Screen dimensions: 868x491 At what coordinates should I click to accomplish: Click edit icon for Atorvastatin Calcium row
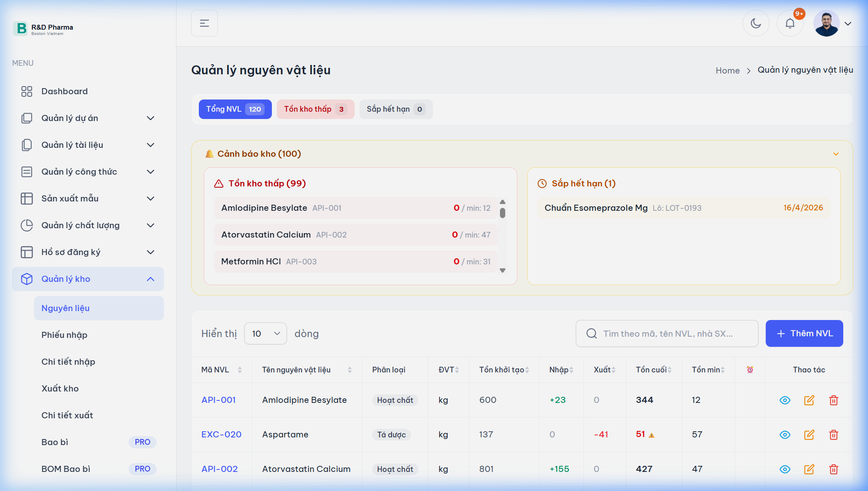809,469
